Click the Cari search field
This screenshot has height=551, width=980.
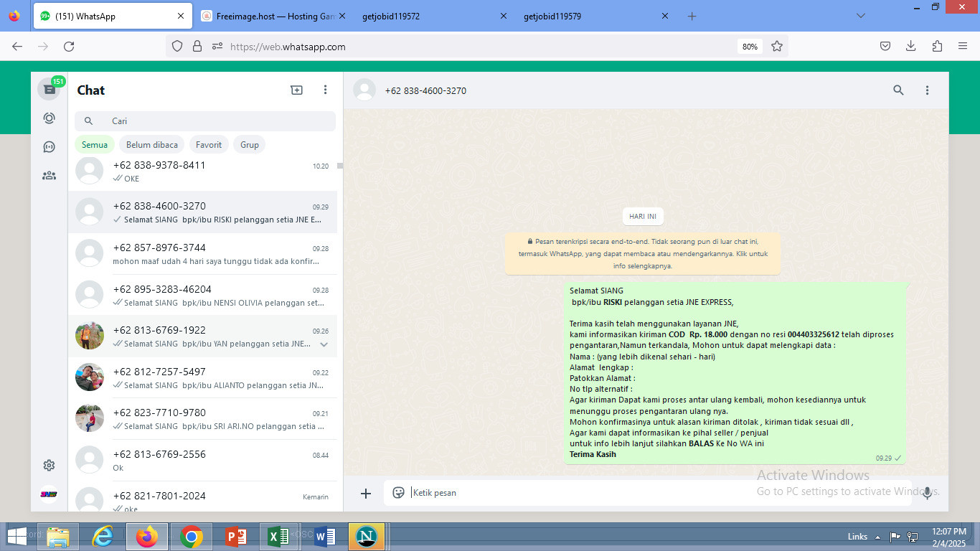[x=205, y=121]
